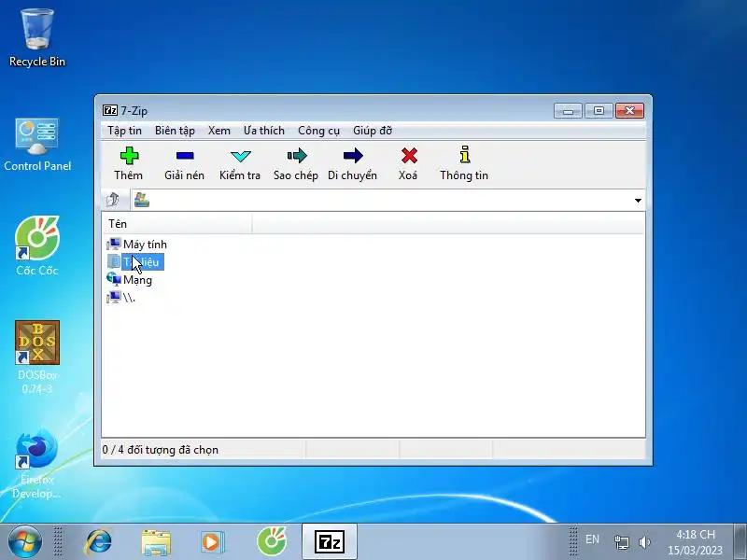The height and width of the screenshot is (560, 747).
Task: Click the network tray icon
Action: 621,542
